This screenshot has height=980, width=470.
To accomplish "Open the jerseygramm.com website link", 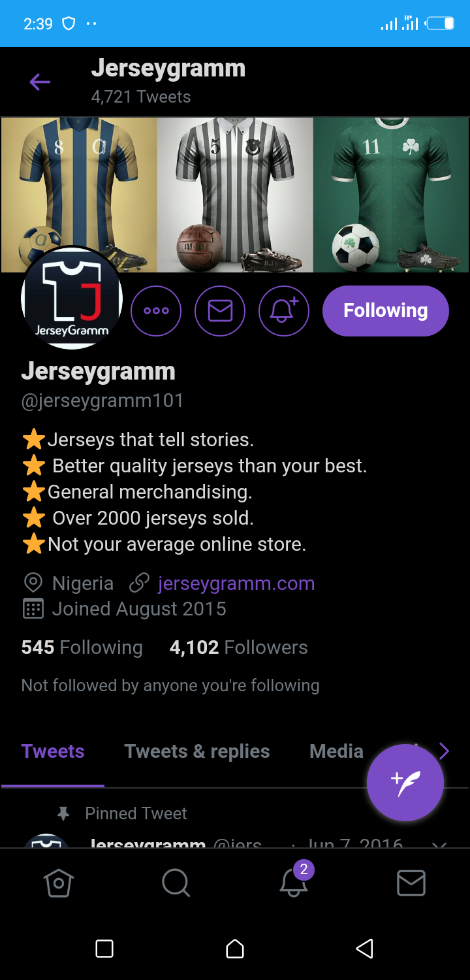I will [x=236, y=583].
